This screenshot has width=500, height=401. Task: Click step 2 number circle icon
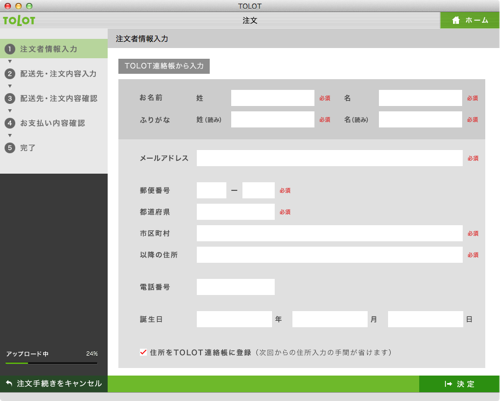10,74
